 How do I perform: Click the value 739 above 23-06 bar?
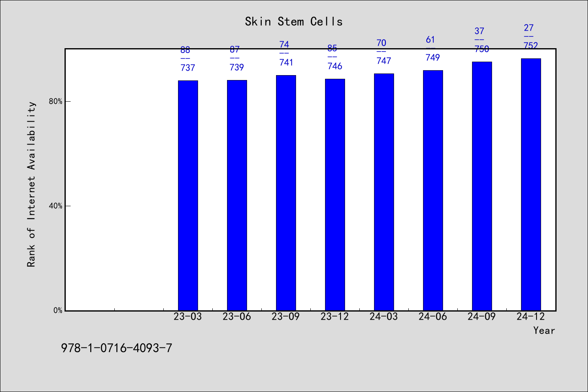pos(237,67)
